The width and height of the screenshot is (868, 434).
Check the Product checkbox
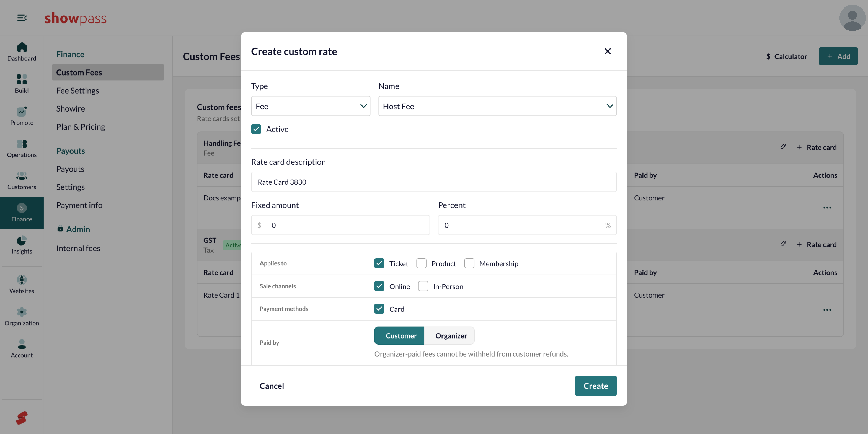pos(421,263)
